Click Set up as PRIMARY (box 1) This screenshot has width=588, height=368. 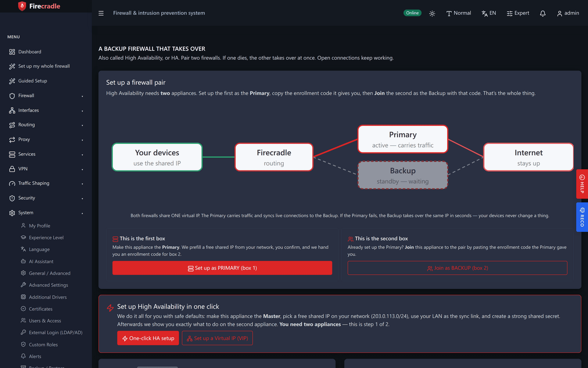click(x=222, y=268)
